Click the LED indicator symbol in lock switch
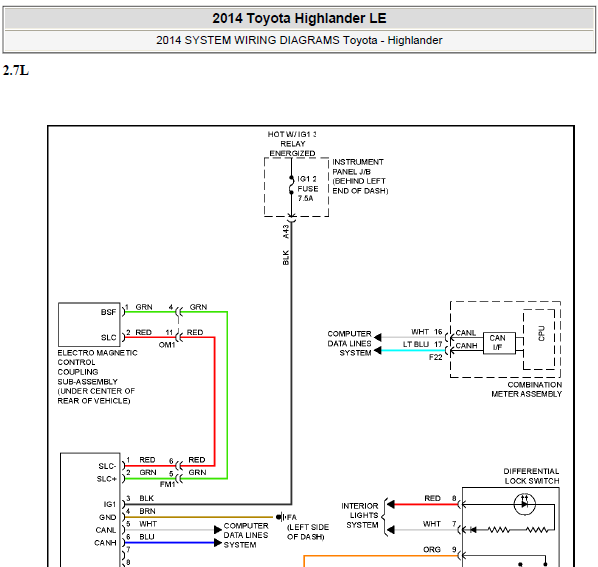The width and height of the screenshot is (598, 567). coord(525,504)
